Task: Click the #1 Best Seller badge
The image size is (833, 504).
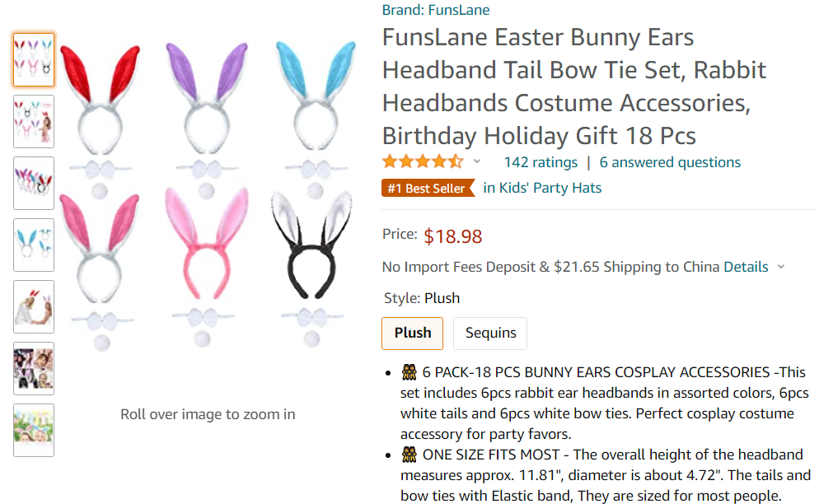Action: tap(428, 188)
